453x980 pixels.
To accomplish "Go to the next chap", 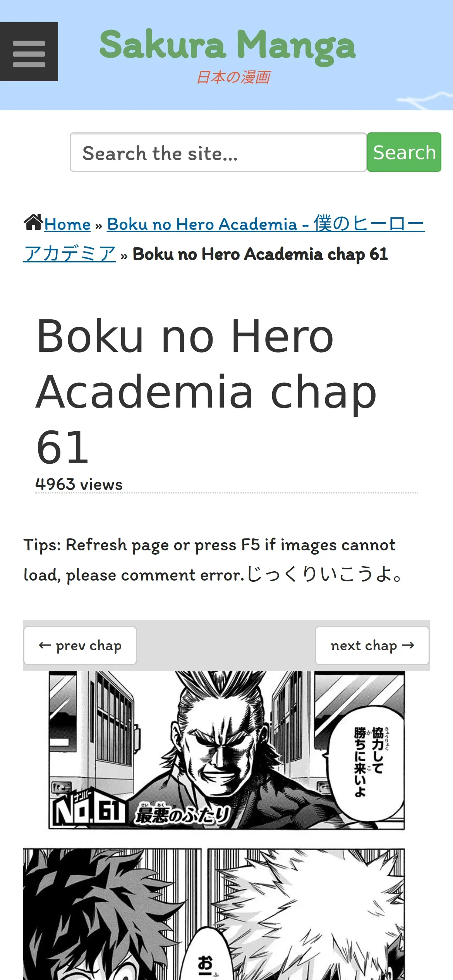I will pos(372,646).
